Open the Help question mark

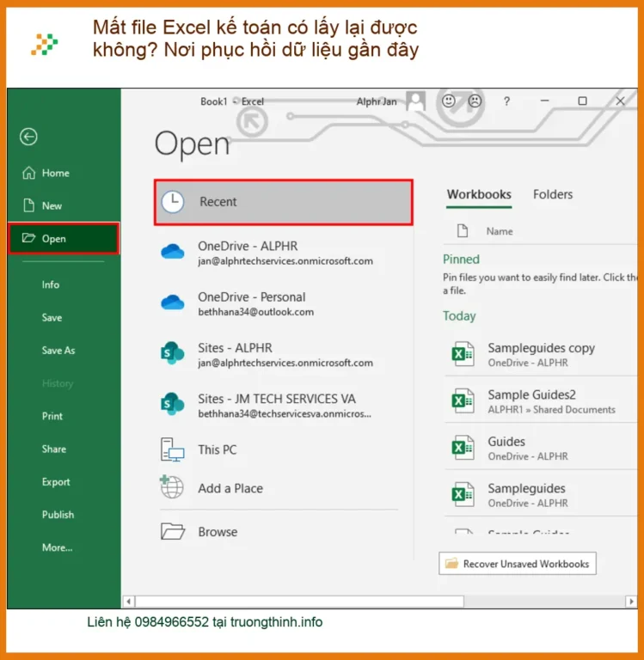coord(506,101)
